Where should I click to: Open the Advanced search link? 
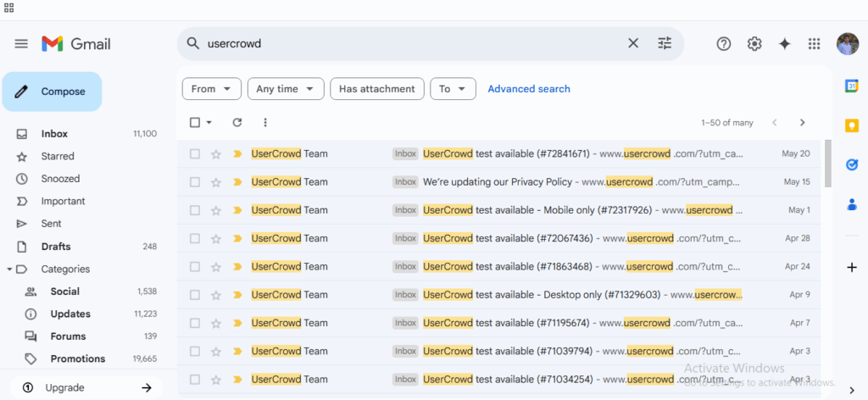coord(529,89)
